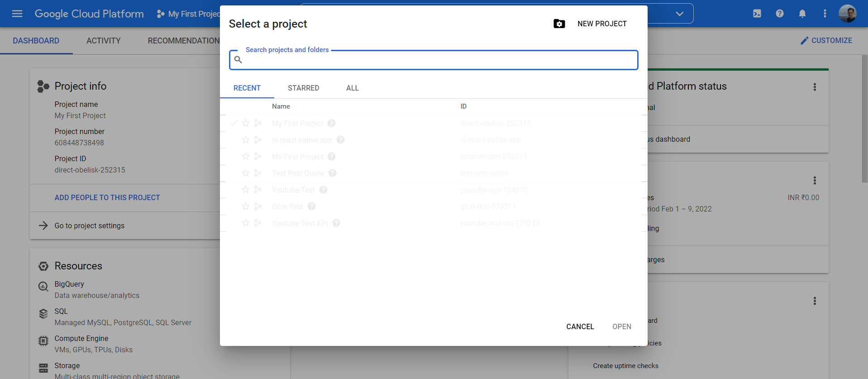Switch to the Activity tab
Viewport: 868px width, 379px height.
click(x=104, y=41)
